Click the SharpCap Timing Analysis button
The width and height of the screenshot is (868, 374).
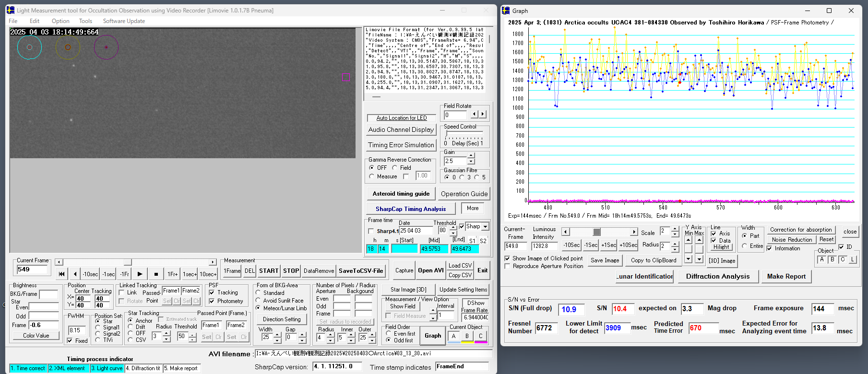pos(410,209)
